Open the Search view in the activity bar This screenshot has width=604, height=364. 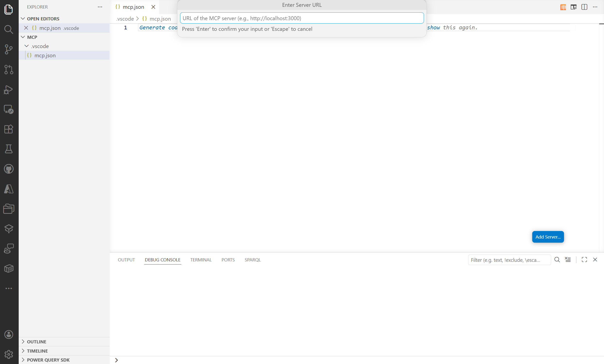click(9, 29)
